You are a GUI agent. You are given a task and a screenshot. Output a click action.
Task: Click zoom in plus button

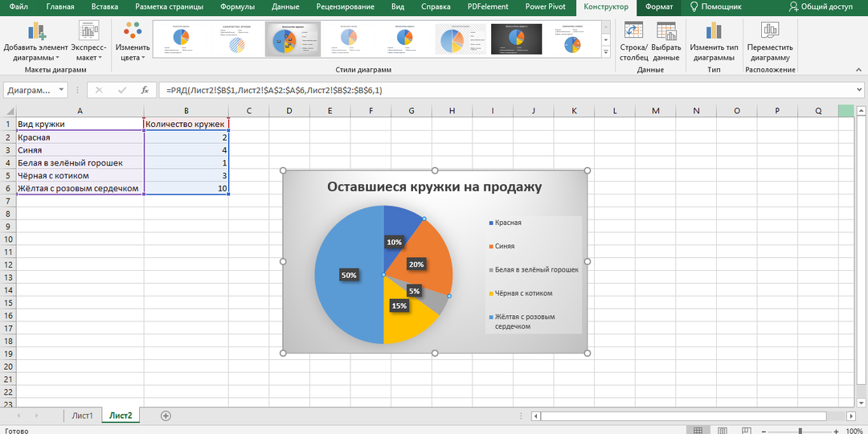(x=836, y=431)
